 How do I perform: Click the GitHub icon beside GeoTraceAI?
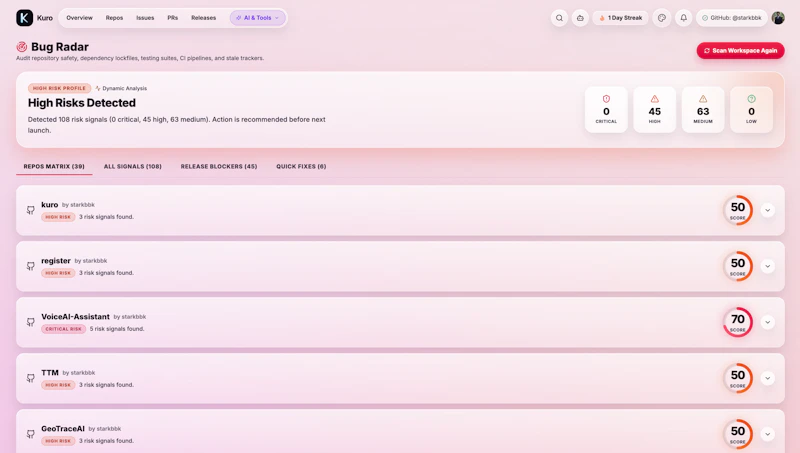pos(31,434)
